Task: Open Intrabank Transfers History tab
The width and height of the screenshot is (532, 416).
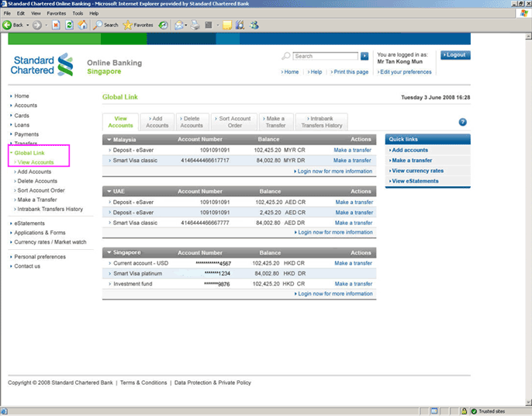Action: point(322,122)
